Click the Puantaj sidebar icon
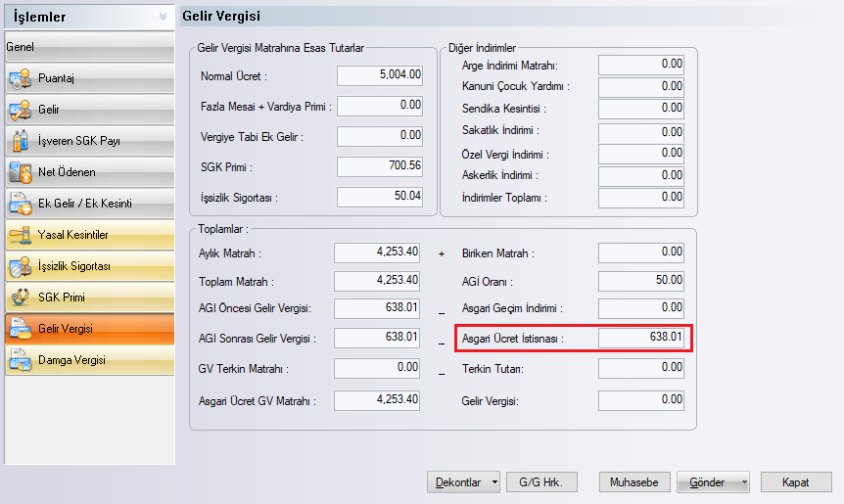The height and width of the screenshot is (504, 844). point(21,78)
